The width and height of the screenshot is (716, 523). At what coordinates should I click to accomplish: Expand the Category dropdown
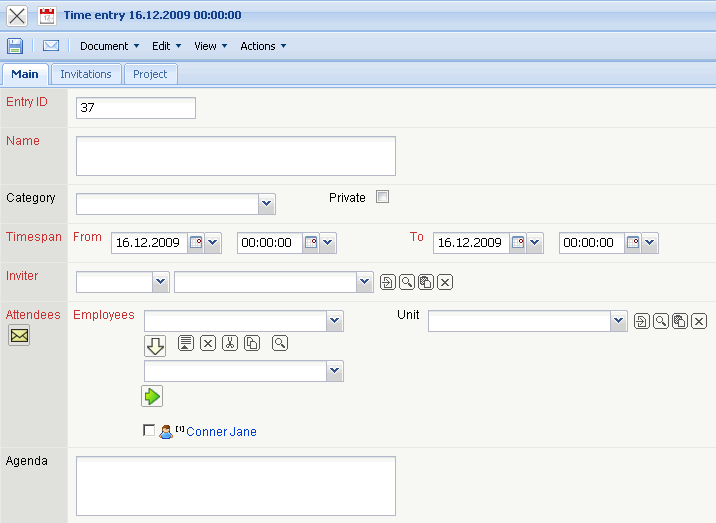266,204
